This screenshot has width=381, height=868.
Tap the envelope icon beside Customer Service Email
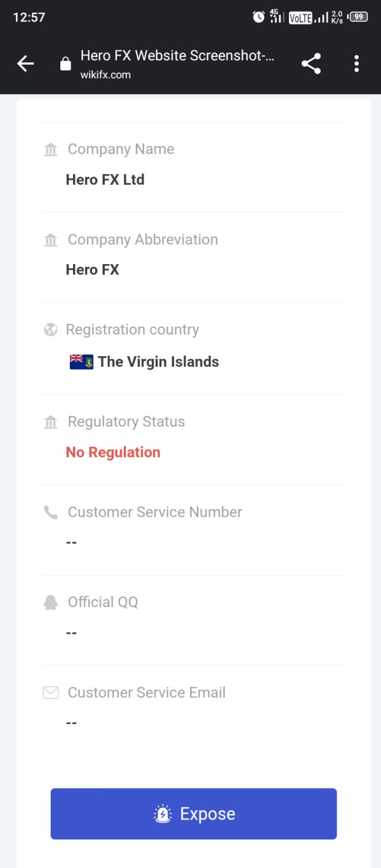(51, 693)
